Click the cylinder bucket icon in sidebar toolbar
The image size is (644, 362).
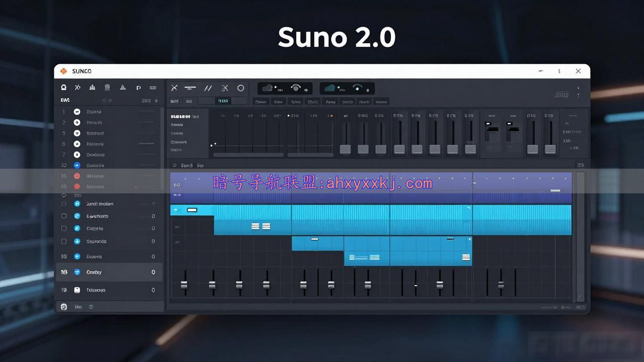tap(107, 87)
